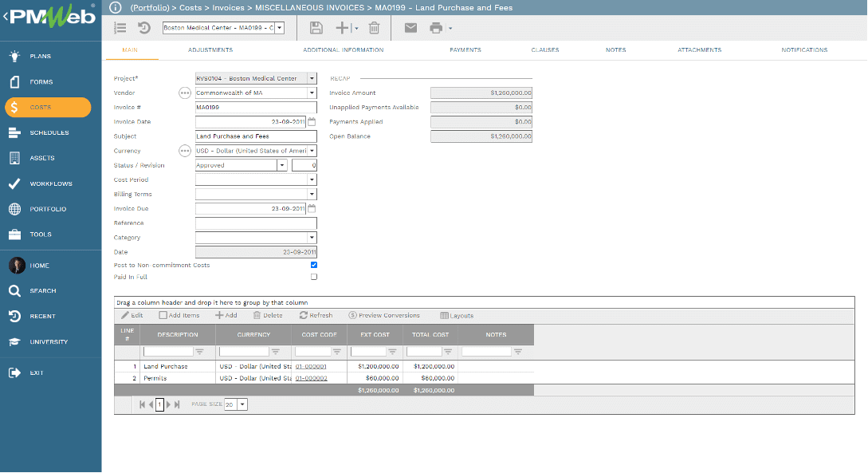
Task: Open the Costs section in the sidebar
Action: [x=48, y=107]
